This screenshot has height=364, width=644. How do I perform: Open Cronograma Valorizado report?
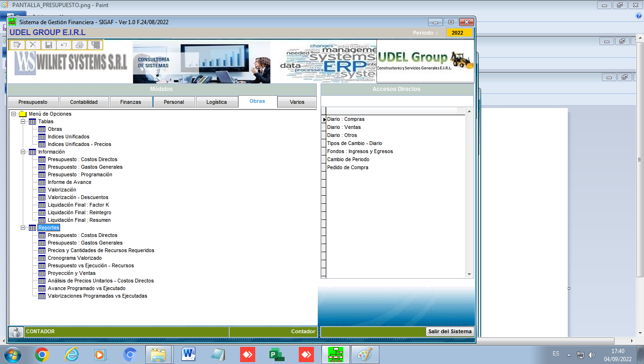click(74, 258)
